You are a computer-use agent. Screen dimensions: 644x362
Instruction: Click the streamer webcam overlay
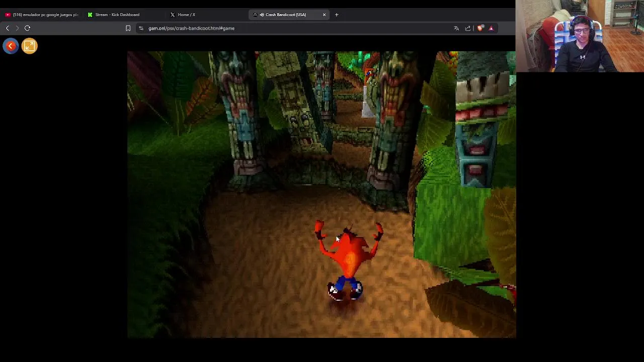point(580,36)
